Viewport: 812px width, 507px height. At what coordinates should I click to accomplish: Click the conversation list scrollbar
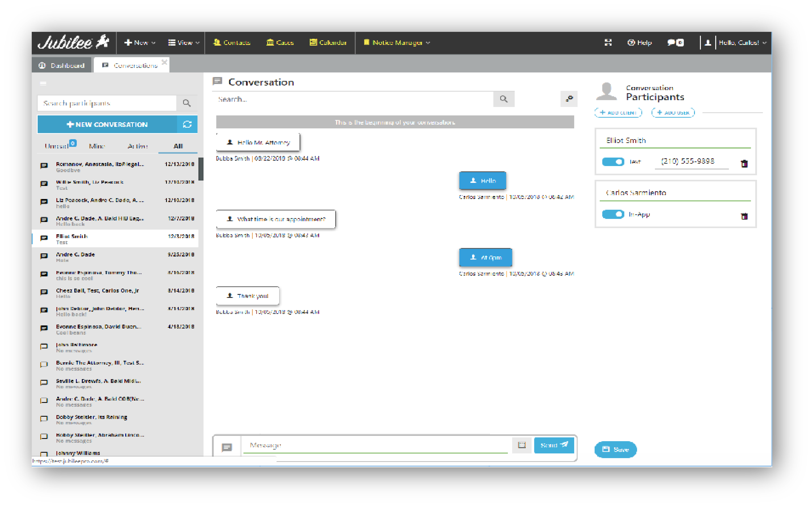[201, 169]
